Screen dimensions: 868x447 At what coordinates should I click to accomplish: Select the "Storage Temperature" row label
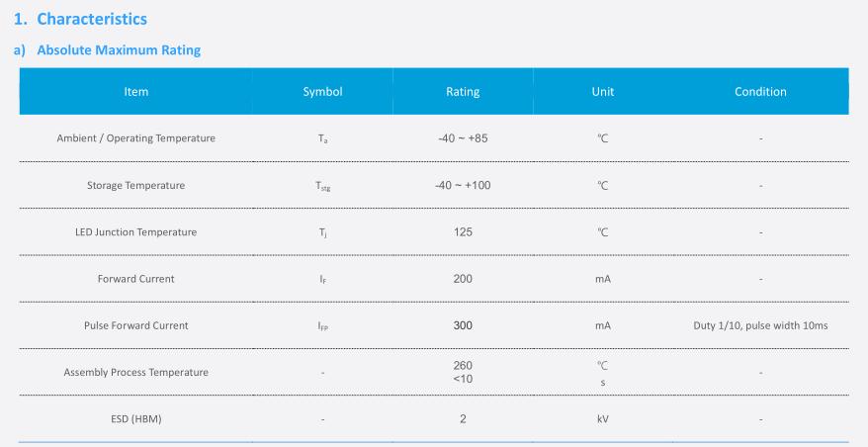[x=135, y=185]
